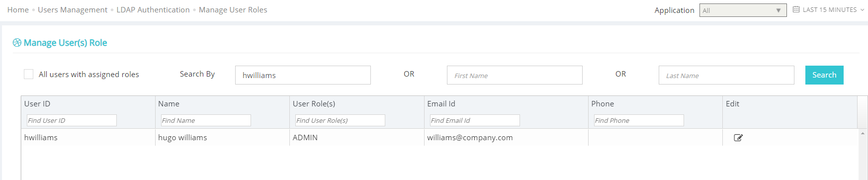Select Manage User Roles breadcrumb

233,10
